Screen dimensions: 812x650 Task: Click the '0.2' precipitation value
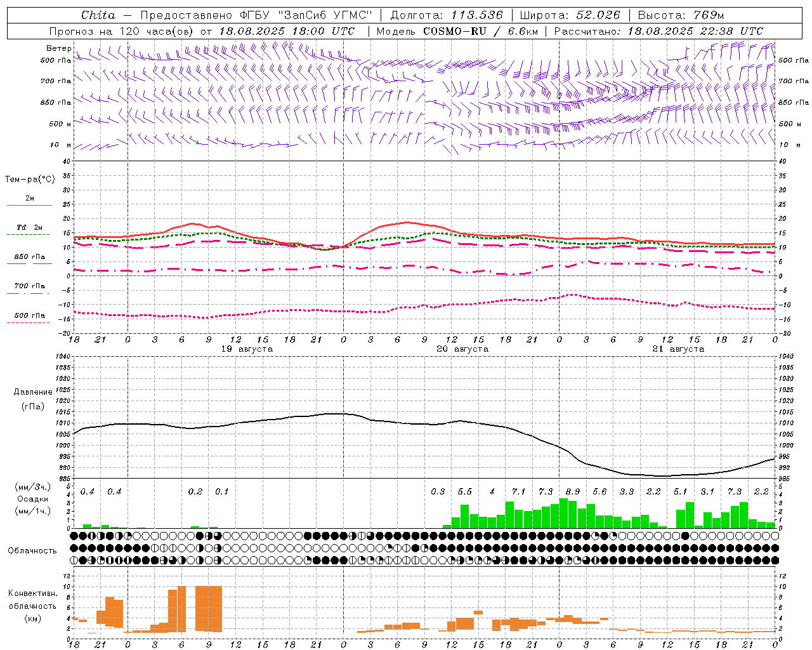point(195,492)
